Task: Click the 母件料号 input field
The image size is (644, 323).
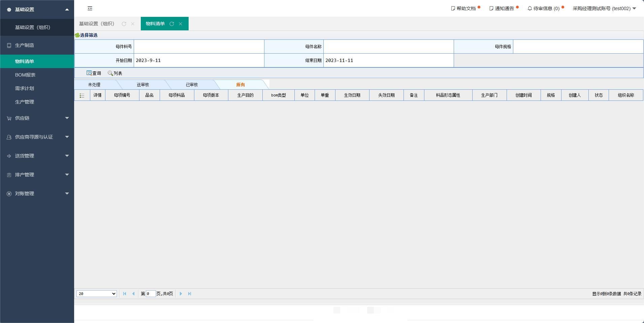Action: 199,47
